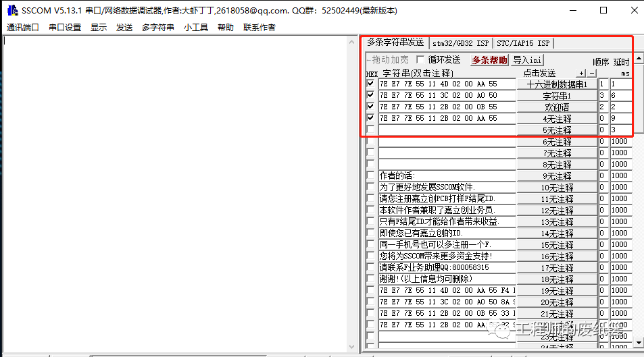The width and height of the screenshot is (644, 357).
Task: Send string with the 字符串1 button
Action: 557,96
